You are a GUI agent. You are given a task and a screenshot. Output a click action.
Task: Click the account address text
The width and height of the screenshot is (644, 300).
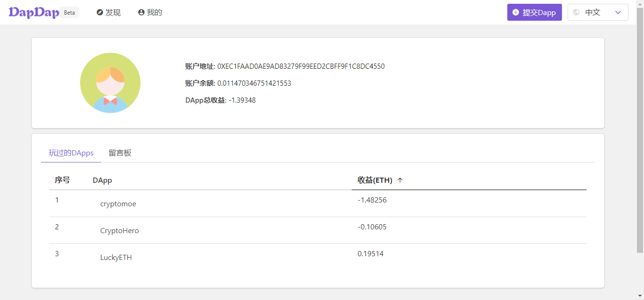pos(301,66)
